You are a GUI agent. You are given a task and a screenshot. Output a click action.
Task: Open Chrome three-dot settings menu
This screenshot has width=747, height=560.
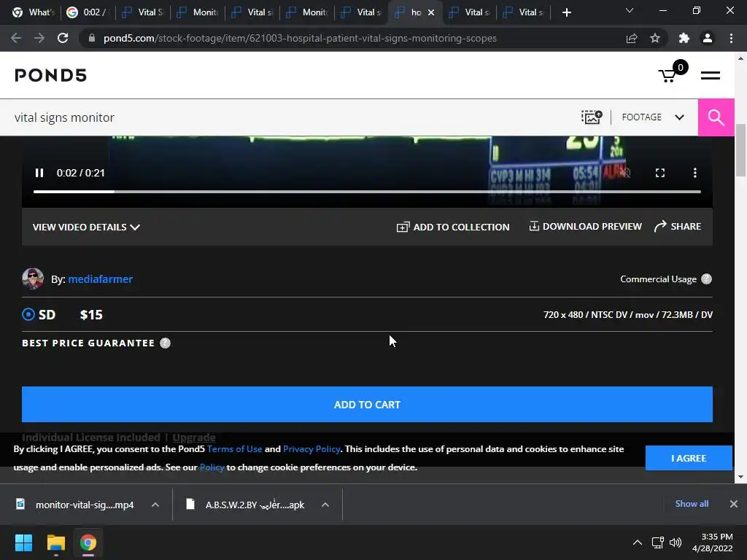(731, 38)
